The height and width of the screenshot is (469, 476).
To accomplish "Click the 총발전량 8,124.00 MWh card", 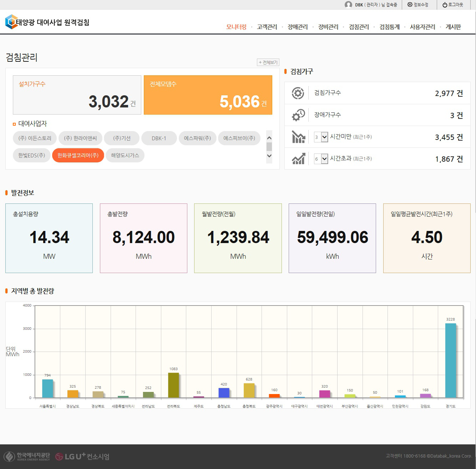I will 143,238.
